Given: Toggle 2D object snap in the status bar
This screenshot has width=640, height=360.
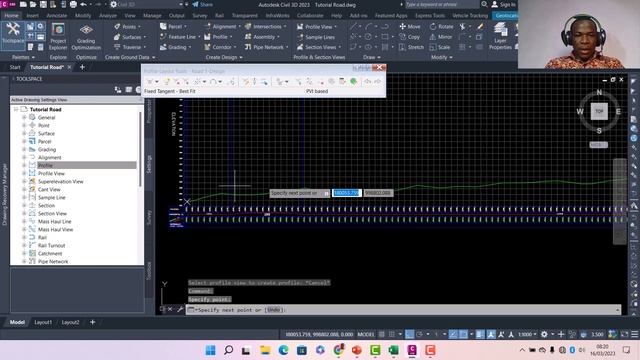Looking at the screenshot, I should (463, 334).
